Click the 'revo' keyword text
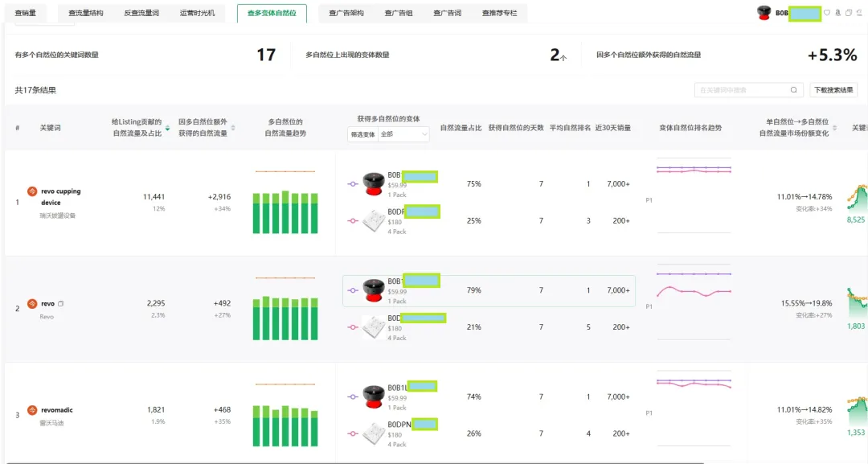 click(47, 303)
